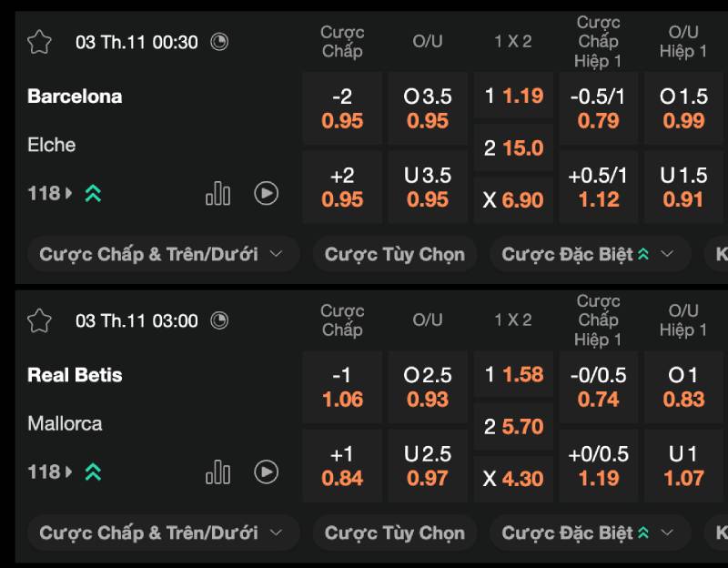Play live stream for Real Betis match

click(x=266, y=472)
